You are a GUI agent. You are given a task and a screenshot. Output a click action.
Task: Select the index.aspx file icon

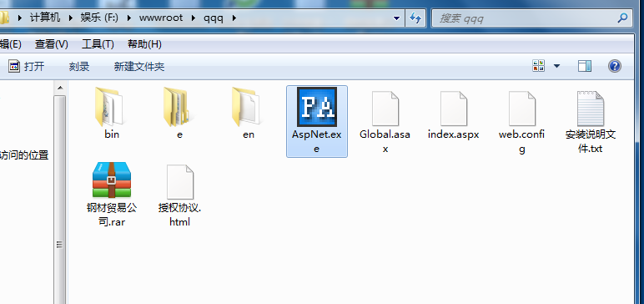[454, 109]
